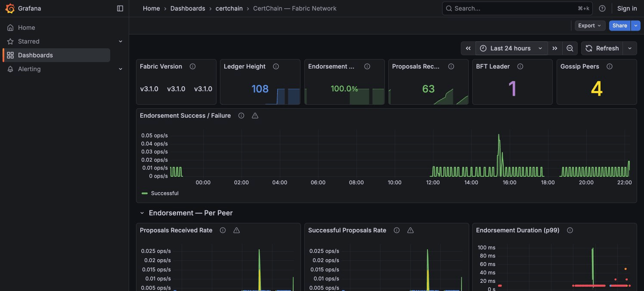This screenshot has height=291, width=644.
Task: Click the info icon on BFT Leader panel
Action: click(520, 66)
